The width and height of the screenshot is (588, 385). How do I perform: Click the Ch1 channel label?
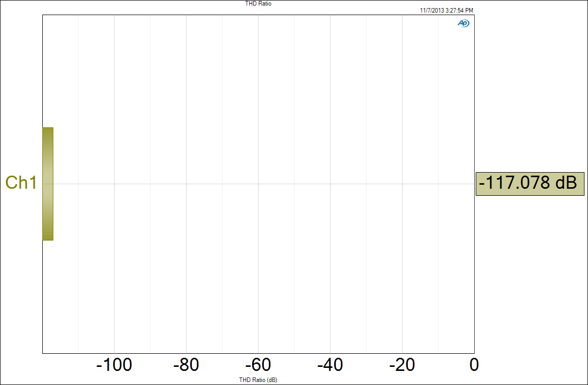pos(21,183)
